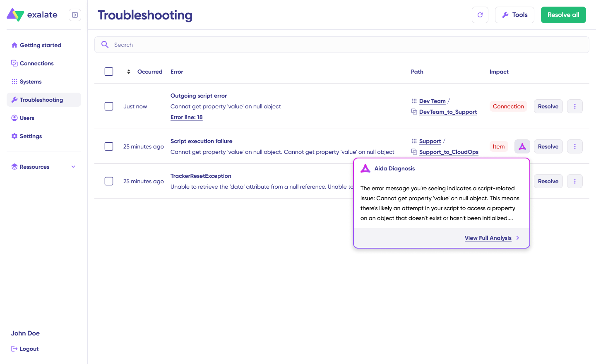Click the Error column header

click(x=177, y=72)
